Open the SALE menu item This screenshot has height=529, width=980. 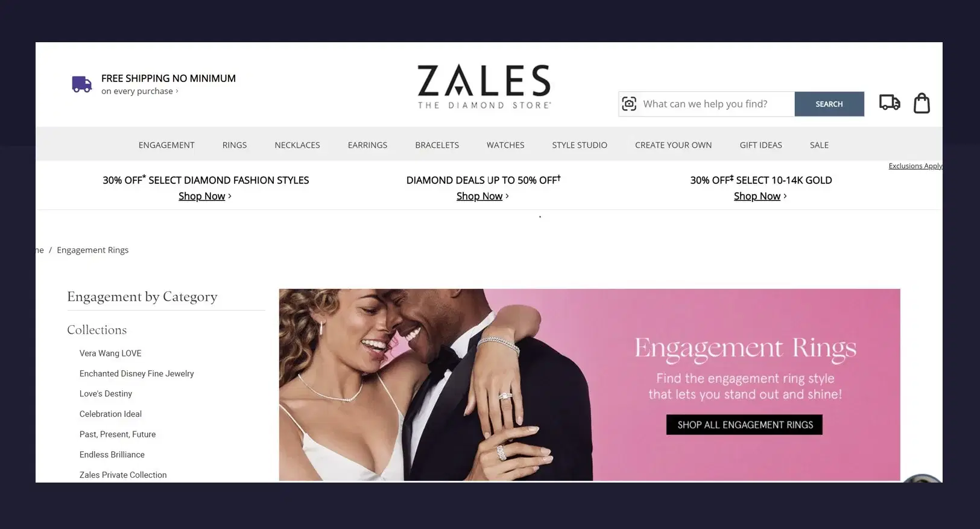point(819,145)
